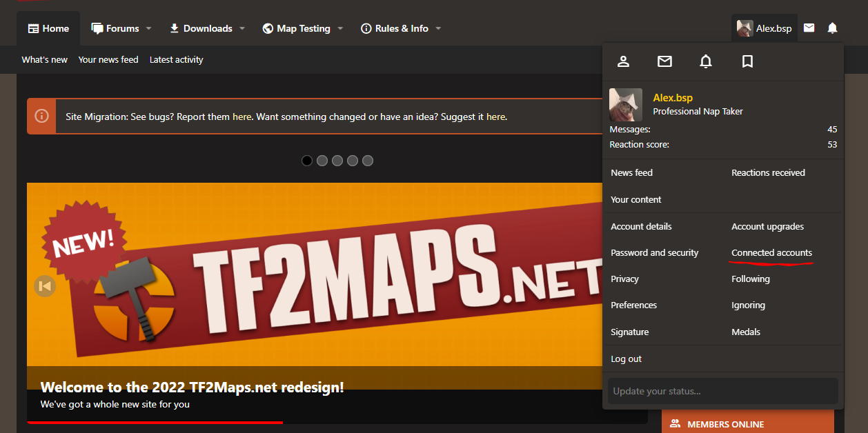Go to the Downloads section

201,28
